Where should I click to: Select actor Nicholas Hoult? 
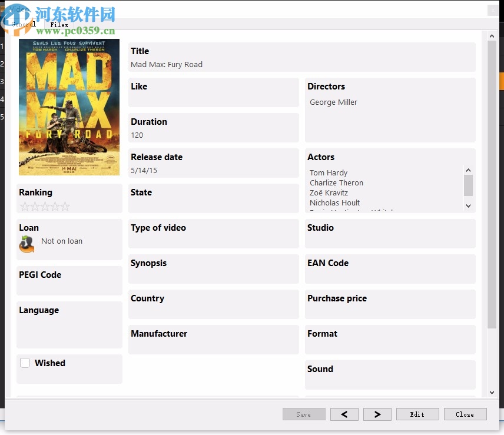(x=334, y=202)
